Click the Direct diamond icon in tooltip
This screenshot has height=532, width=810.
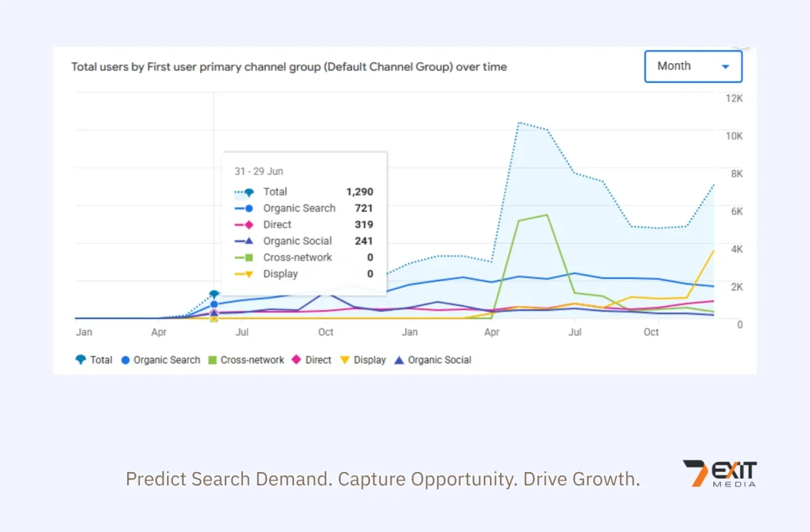tap(248, 225)
